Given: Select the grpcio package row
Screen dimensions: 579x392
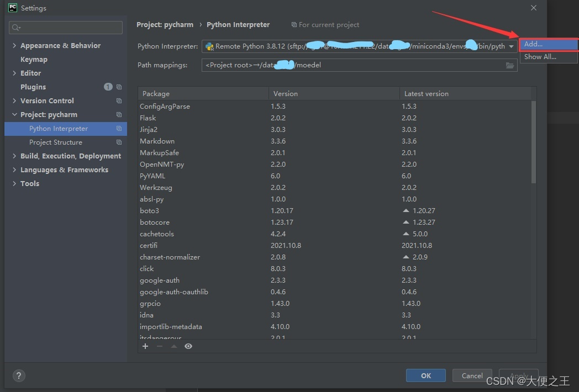Looking at the screenshot, I should click(x=335, y=304).
